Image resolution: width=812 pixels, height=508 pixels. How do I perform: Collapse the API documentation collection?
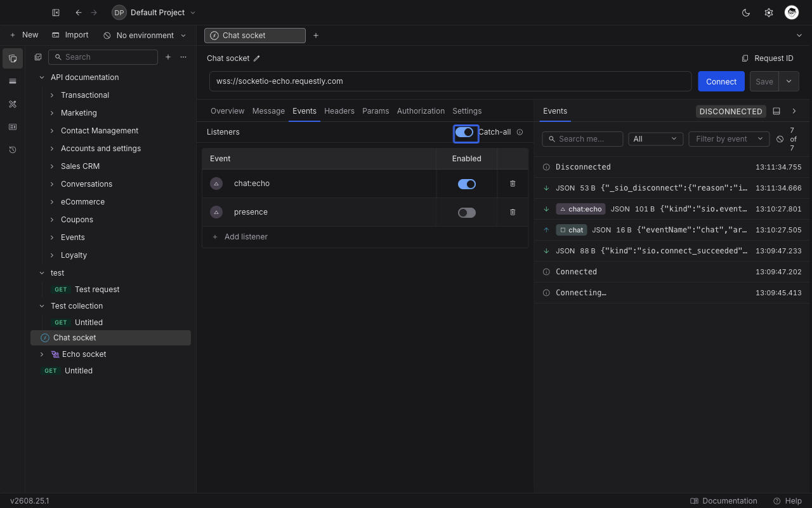(42, 77)
